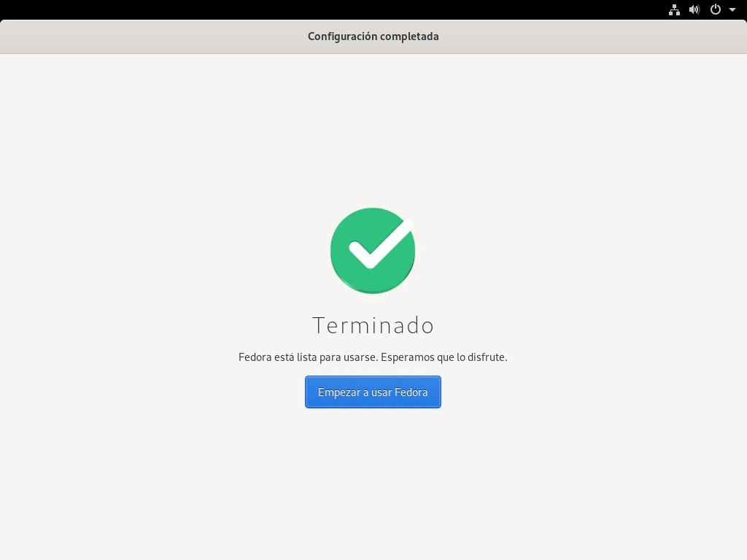Click the volume speaker icon
Screen dimensions: 747x560
pyautogui.click(x=694, y=9)
